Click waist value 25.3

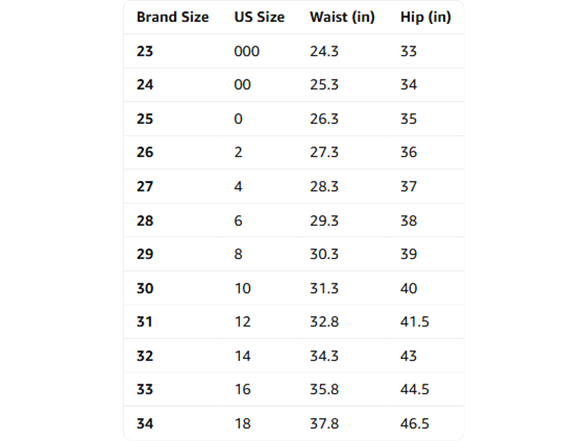(x=324, y=85)
